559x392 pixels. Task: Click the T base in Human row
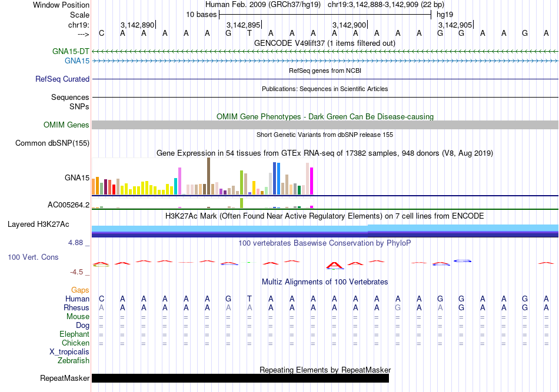(x=249, y=299)
